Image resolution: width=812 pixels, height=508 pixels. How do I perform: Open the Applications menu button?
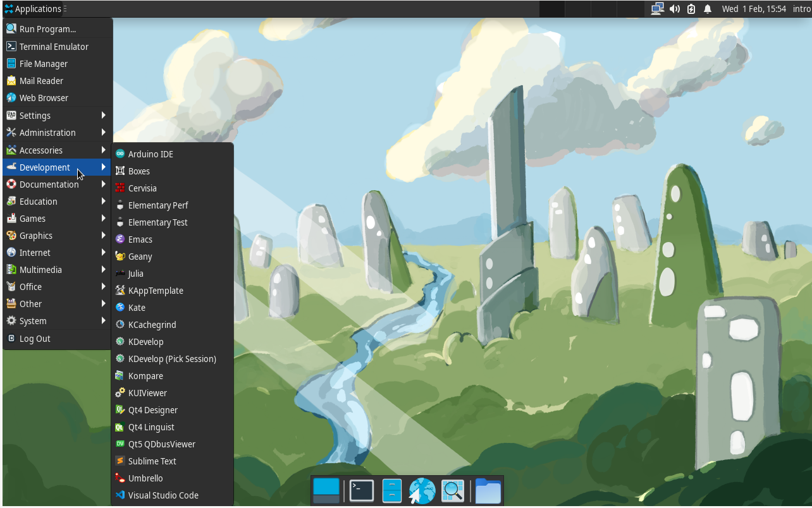click(32, 9)
